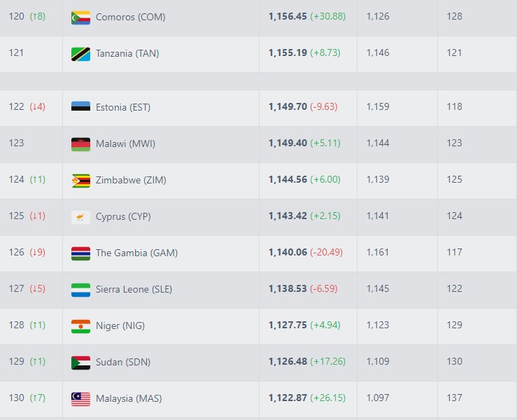Click Niger's previous points 1,123
The image size is (517, 420).
377,325
